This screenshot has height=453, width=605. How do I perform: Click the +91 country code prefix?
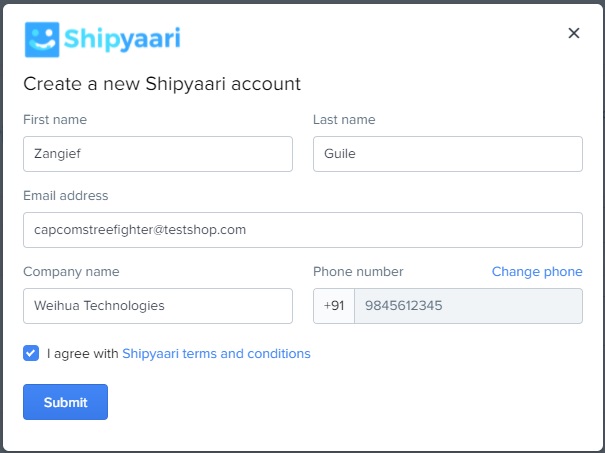334,306
